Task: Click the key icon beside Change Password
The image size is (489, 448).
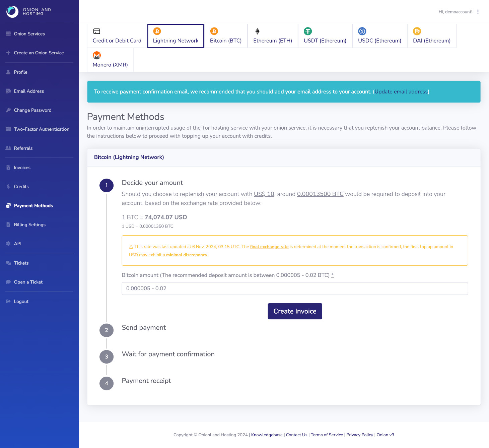Action: tap(8, 110)
